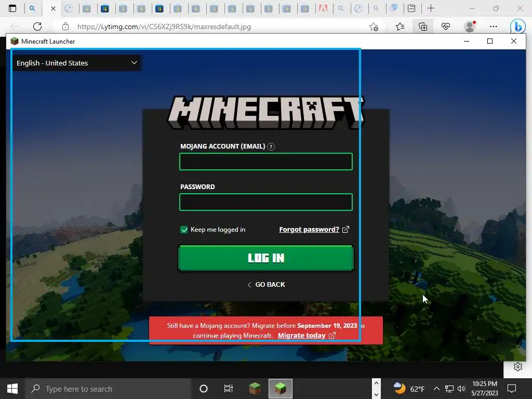Open launcher settings gear icon
The height and width of the screenshot is (399, 532).
coord(518,367)
